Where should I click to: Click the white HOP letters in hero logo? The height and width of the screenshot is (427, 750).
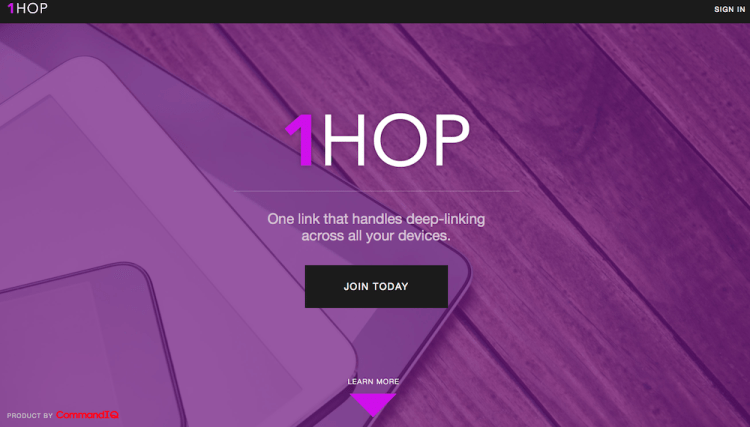396,141
